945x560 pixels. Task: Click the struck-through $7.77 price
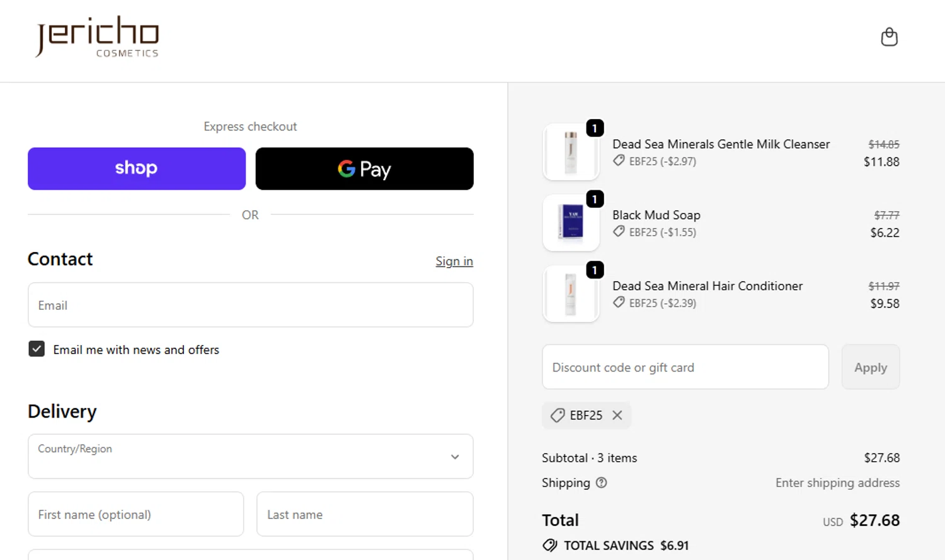pos(886,215)
